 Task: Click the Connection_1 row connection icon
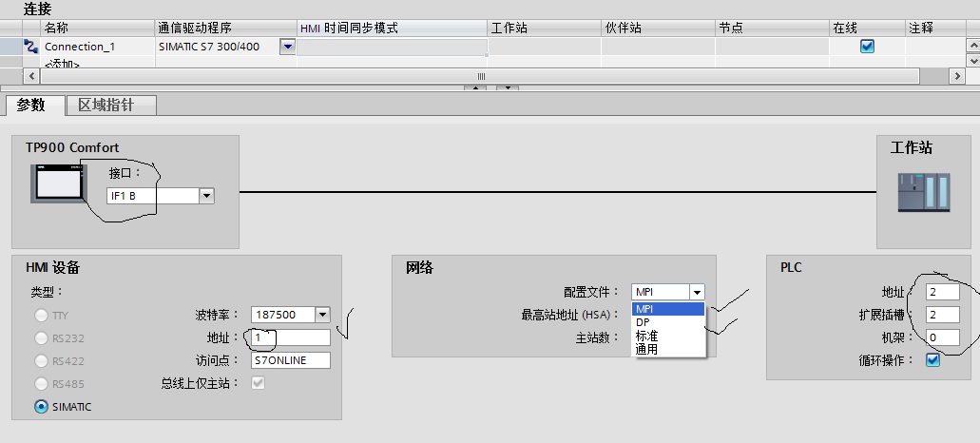[30, 47]
